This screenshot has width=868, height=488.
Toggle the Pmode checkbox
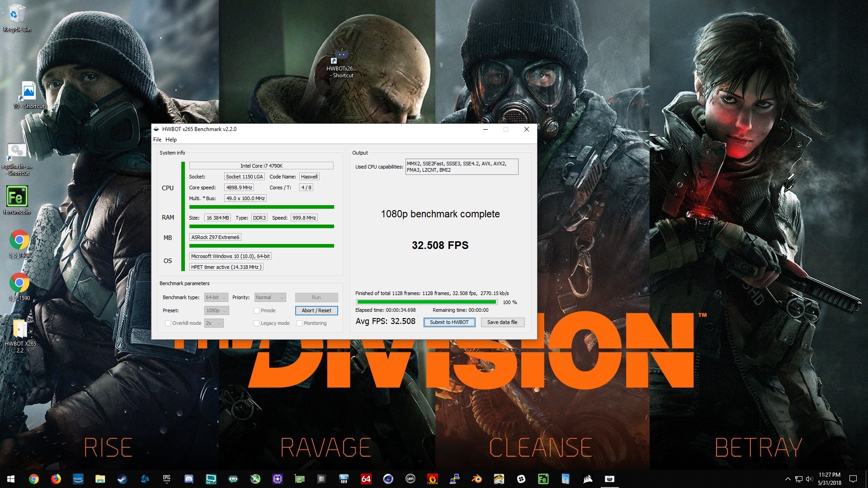[x=257, y=310]
